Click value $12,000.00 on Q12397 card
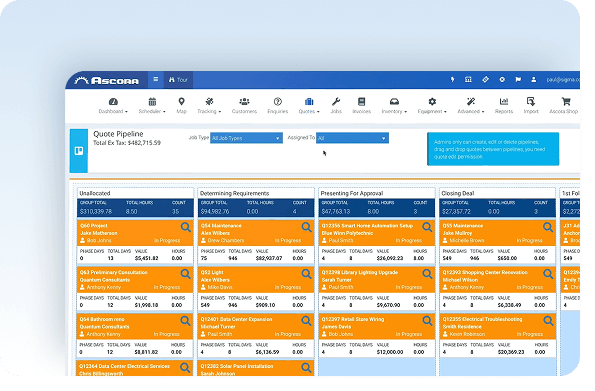This screenshot has width=595, height=391. (390, 352)
